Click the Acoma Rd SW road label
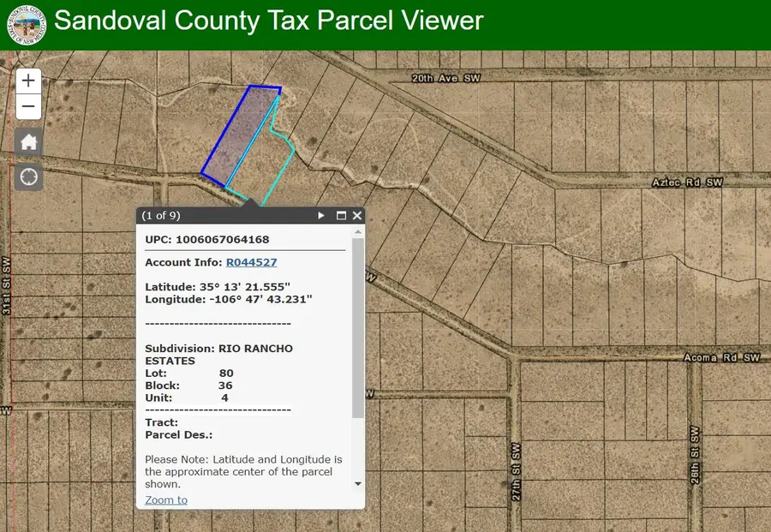Screen dimensions: 771x532 [x=722, y=357]
